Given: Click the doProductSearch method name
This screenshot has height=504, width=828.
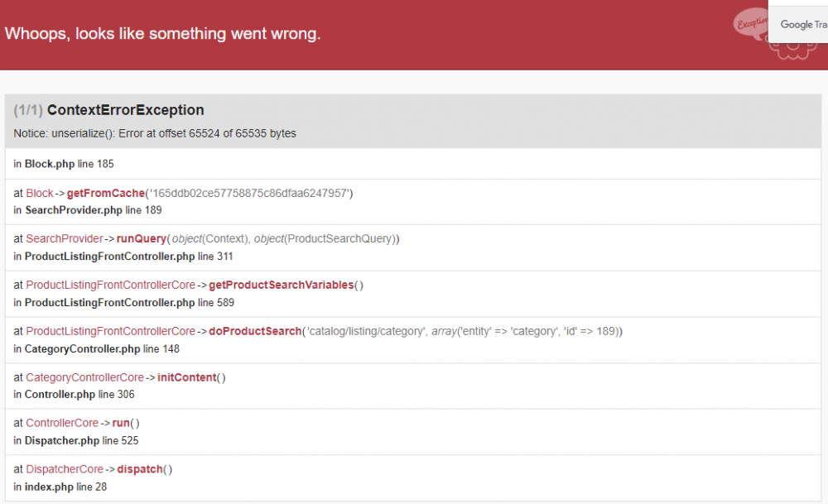Looking at the screenshot, I should 255,331.
